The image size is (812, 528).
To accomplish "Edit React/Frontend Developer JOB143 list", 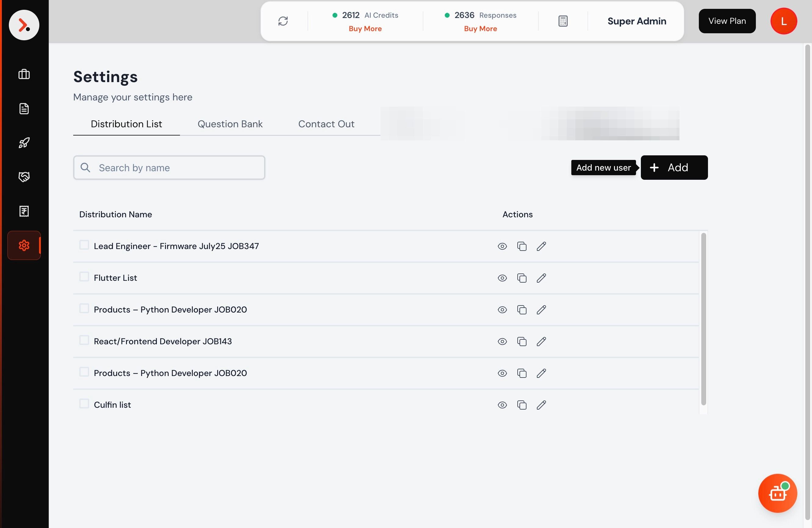I will click(x=541, y=341).
